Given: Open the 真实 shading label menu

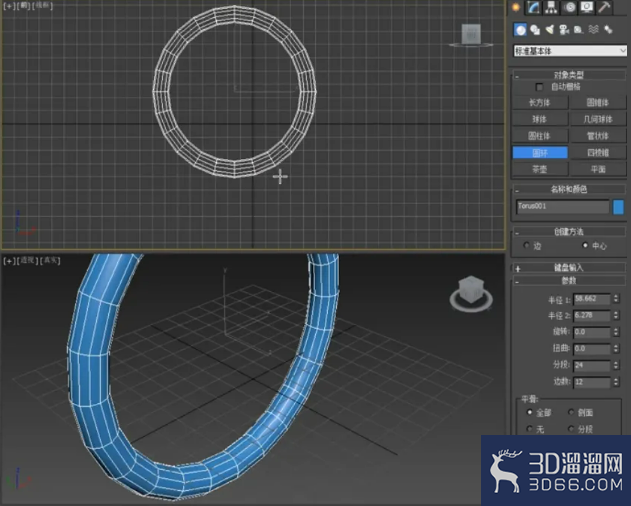Looking at the screenshot, I should click(50, 260).
